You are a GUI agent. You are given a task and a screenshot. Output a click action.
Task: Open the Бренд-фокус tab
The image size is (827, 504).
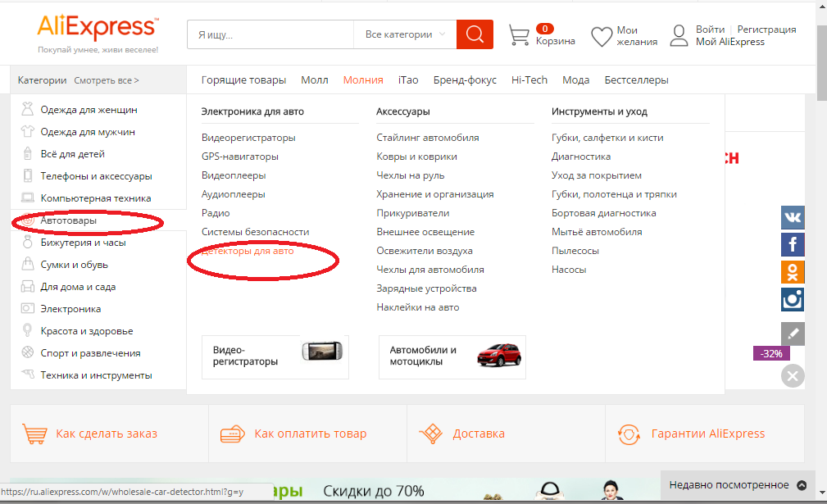465,80
